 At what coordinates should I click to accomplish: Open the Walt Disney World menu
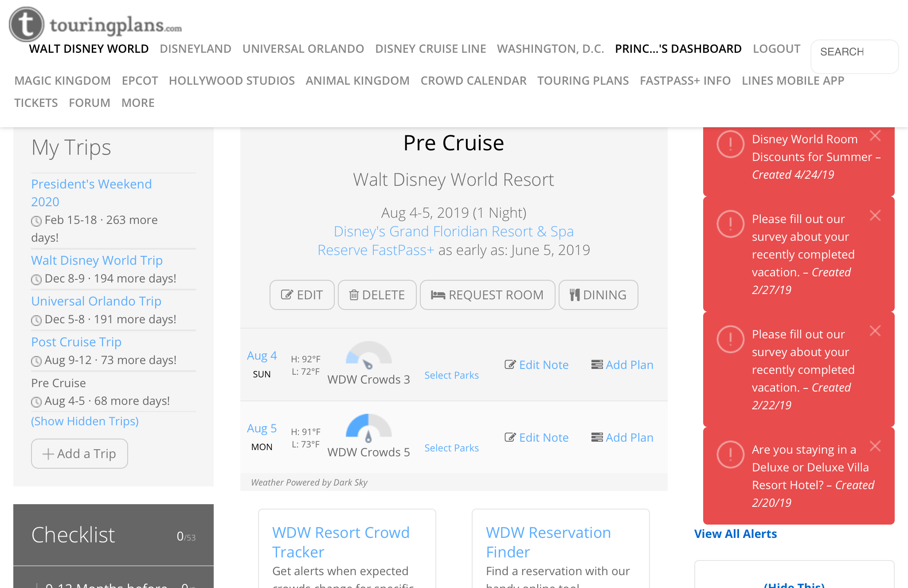point(89,49)
